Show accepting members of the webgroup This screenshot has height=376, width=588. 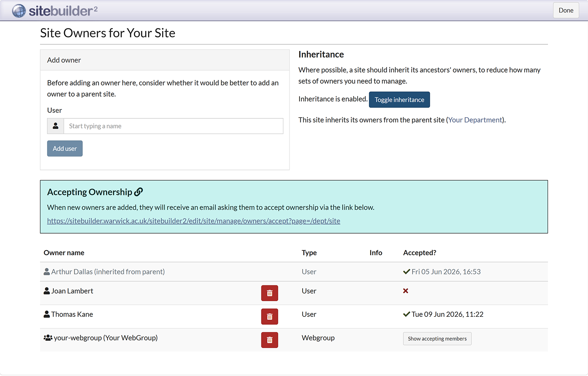(437, 339)
